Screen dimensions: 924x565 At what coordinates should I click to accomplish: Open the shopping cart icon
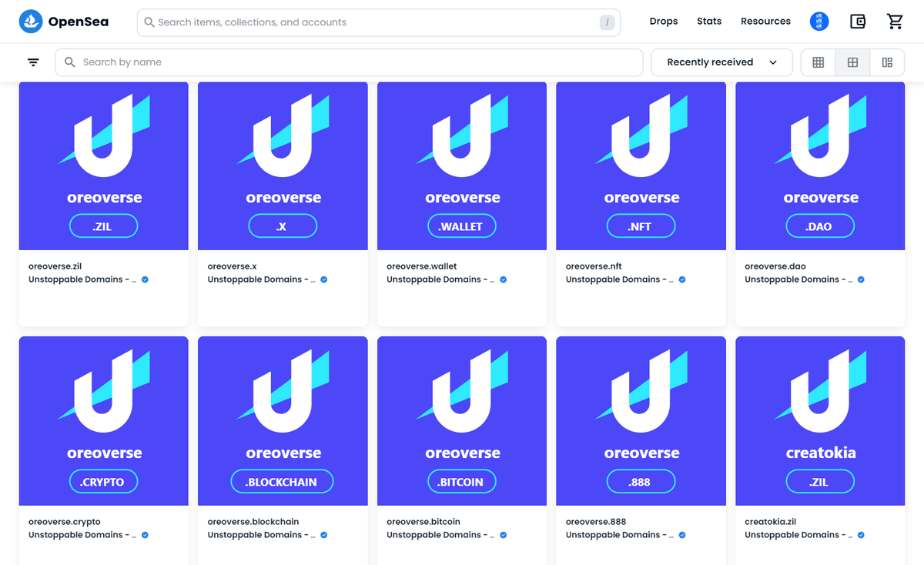[x=895, y=22]
